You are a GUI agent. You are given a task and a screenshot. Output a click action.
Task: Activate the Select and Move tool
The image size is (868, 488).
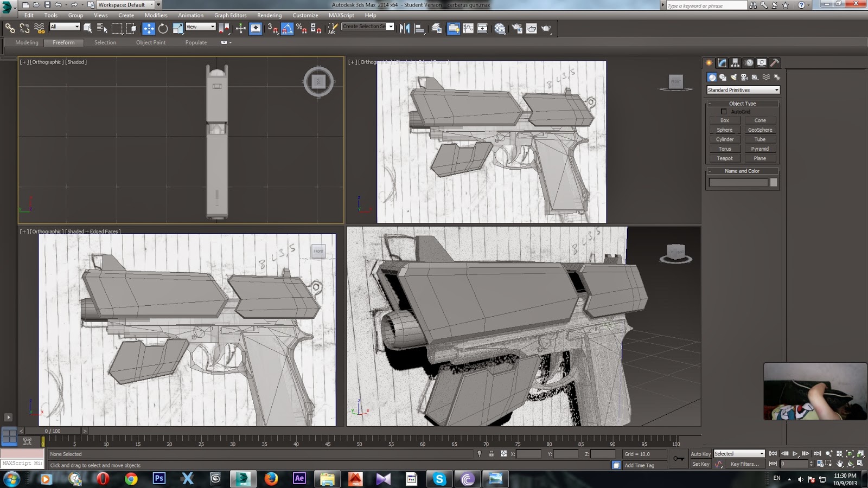pos(148,28)
